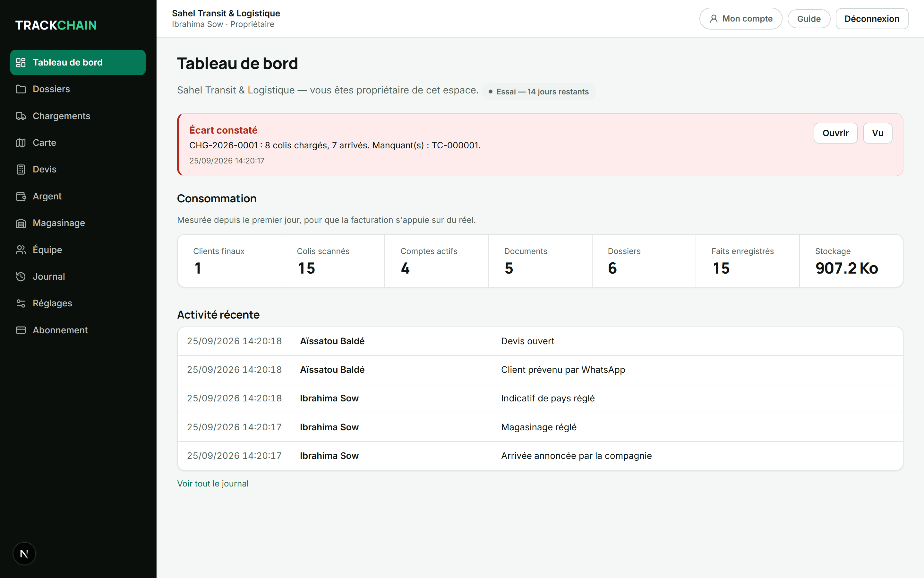Click the round N badge at bottom-left
The image size is (924, 578).
pyautogui.click(x=24, y=554)
